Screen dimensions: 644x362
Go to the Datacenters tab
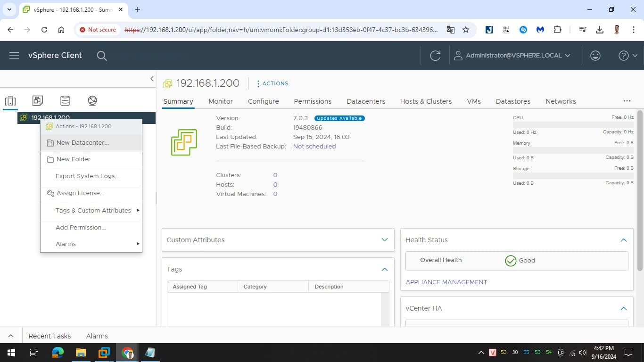[366, 101]
